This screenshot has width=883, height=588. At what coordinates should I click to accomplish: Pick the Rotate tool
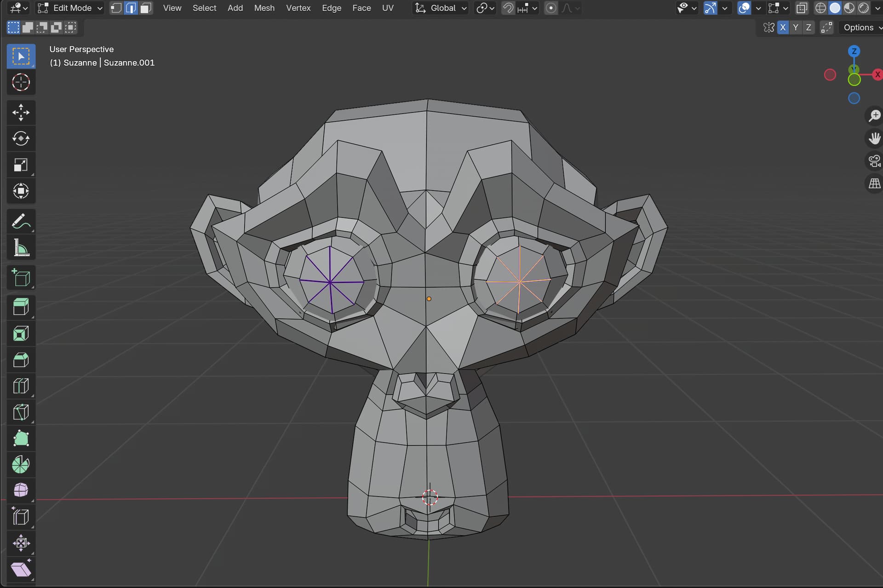coord(21,138)
